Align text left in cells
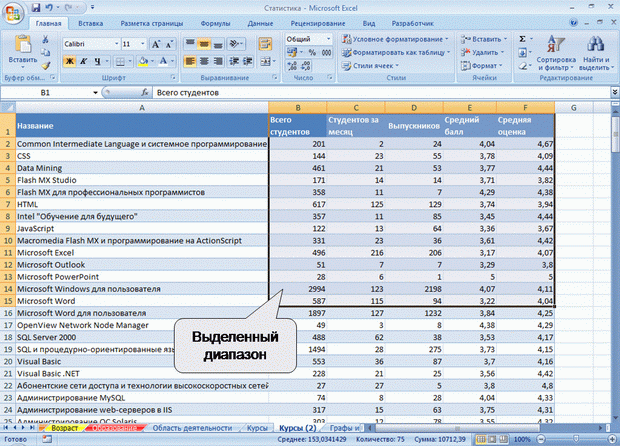Screen dimensions: 620x446 click(x=190, y=61)
